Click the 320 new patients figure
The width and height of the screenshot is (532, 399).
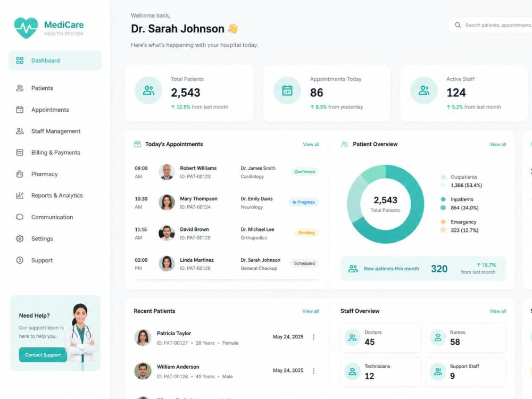point(439,269)
